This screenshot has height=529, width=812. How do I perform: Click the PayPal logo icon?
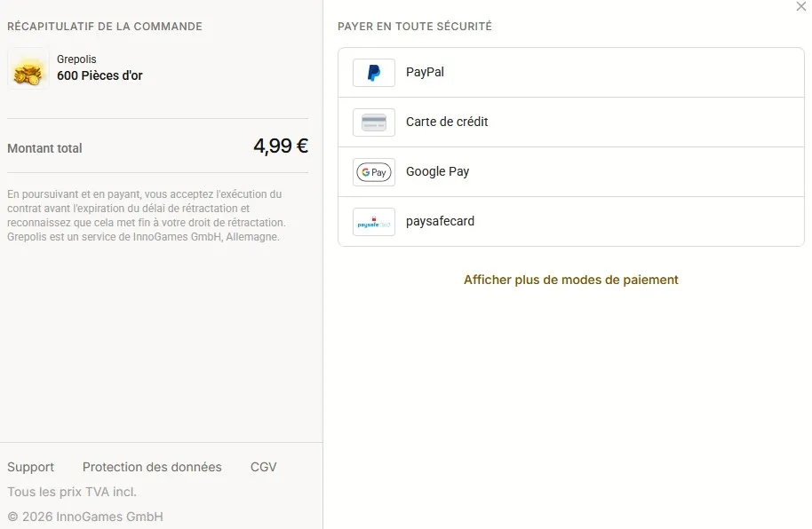(x=374, y=73)
